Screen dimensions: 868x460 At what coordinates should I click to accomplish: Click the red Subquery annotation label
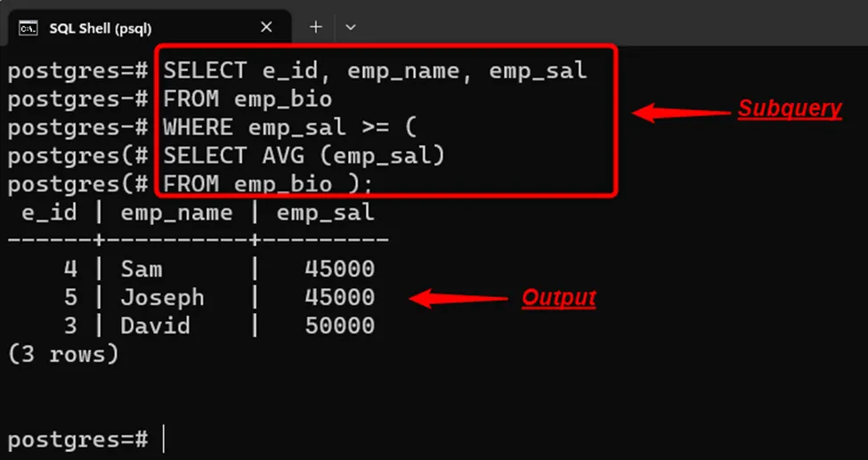pos(789,109)
